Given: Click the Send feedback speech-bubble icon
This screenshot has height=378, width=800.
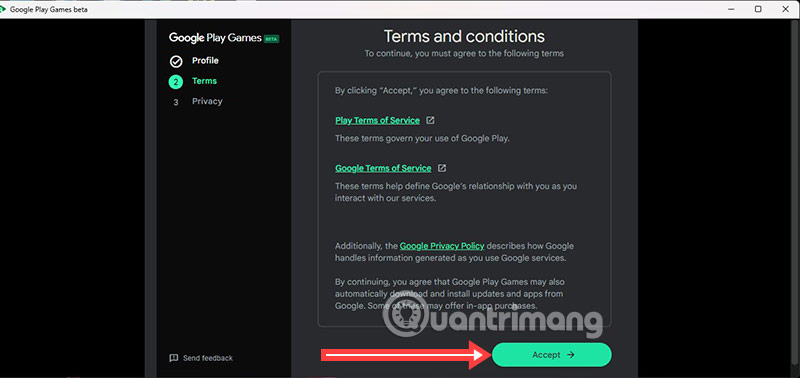Looking at the screenshot, I should [x=173, y=358].
